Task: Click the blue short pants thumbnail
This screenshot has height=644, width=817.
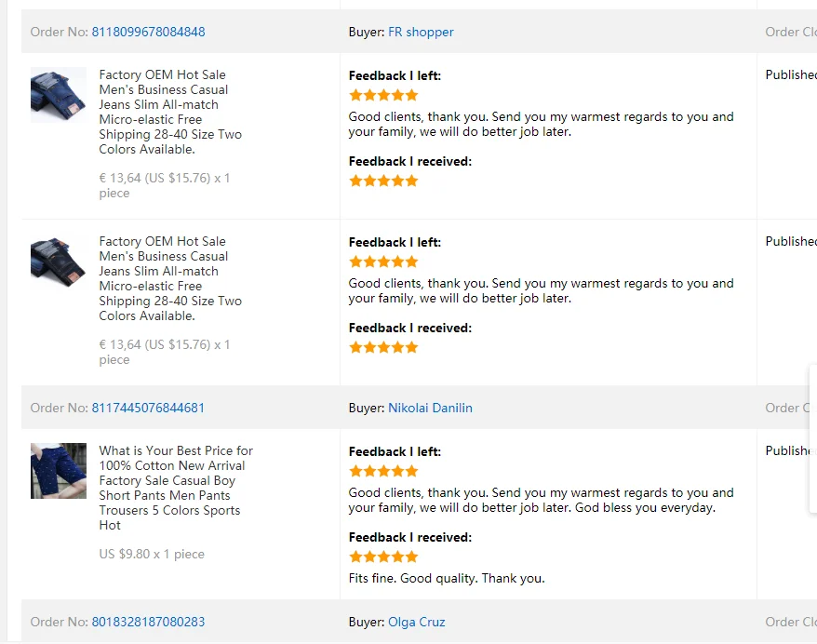Action: (59, 471)
